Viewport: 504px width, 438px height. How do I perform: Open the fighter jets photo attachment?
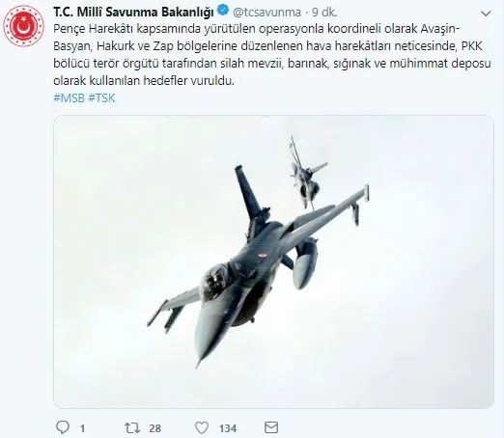273,261
